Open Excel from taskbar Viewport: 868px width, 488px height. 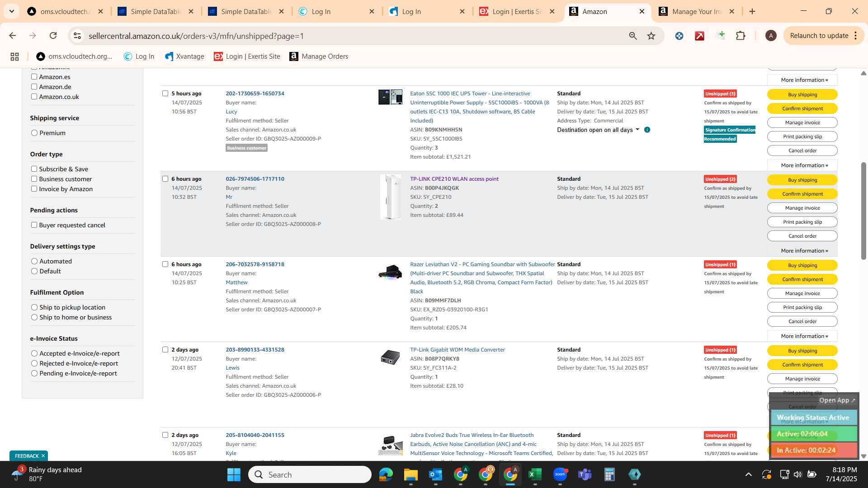tap(535, 474)
